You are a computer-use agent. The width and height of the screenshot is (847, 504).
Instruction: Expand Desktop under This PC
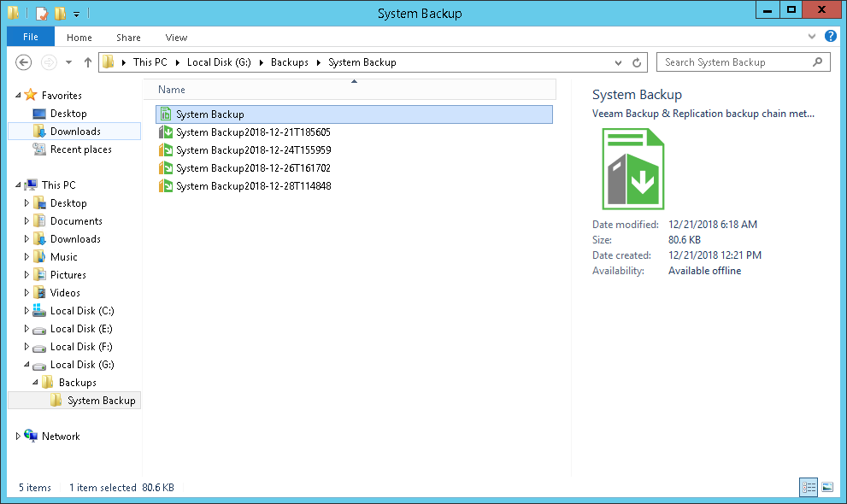click(x=26, y=203)
